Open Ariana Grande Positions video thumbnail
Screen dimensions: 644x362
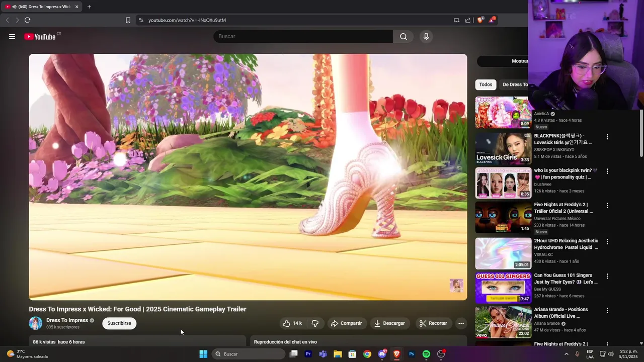coord(503,322)
